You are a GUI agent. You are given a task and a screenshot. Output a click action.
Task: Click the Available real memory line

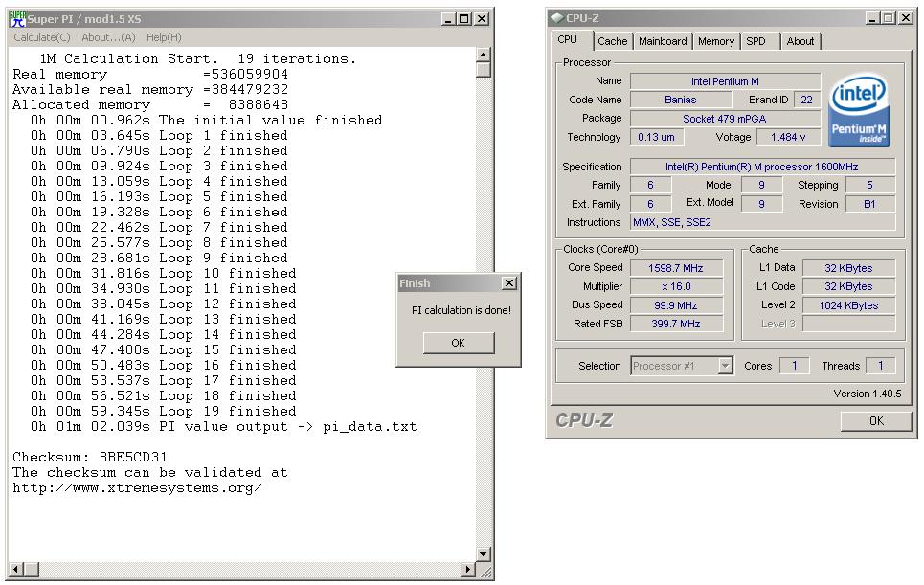point(150,90)
